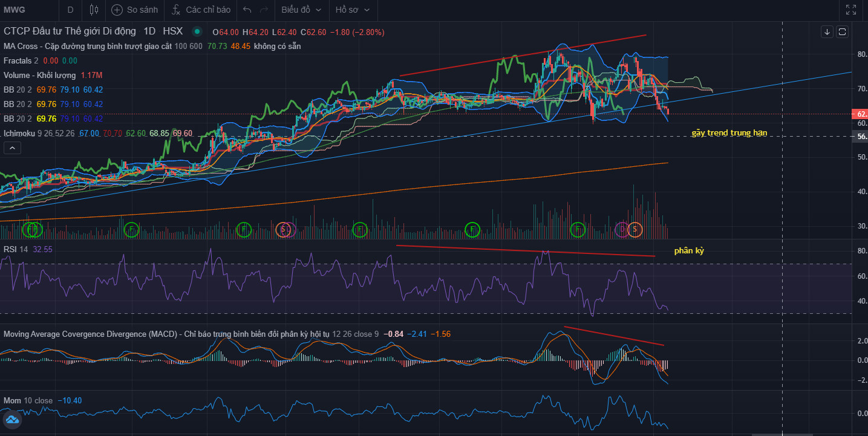Click So sánh to compare symbols
Viewport: 868px width, 436px height.
[x=135, y=10]
